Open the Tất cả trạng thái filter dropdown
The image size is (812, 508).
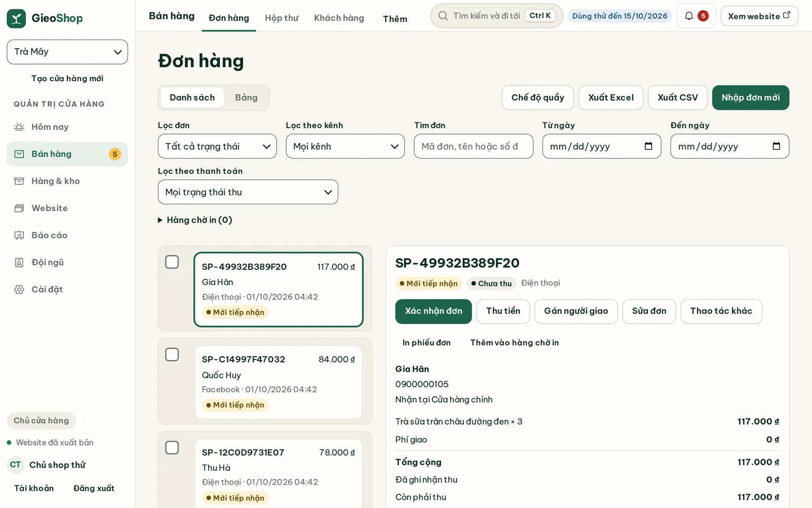coord(217,146)
